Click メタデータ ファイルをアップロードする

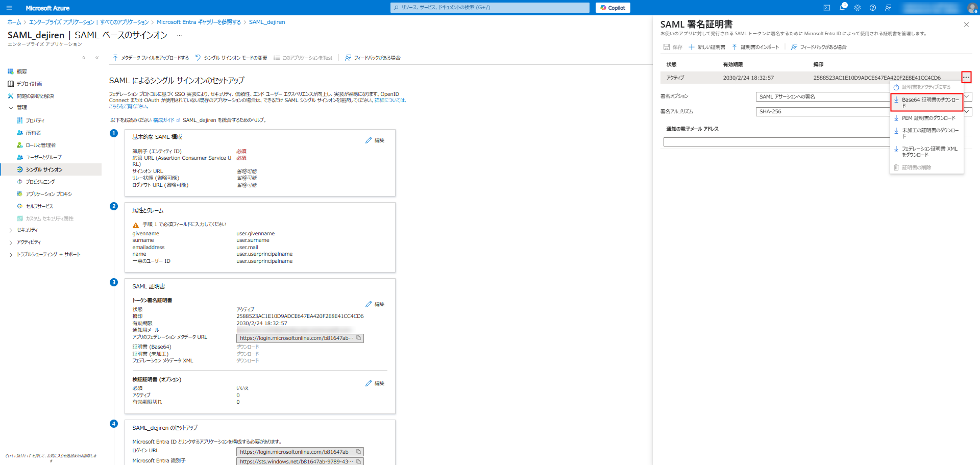(151, 58)
